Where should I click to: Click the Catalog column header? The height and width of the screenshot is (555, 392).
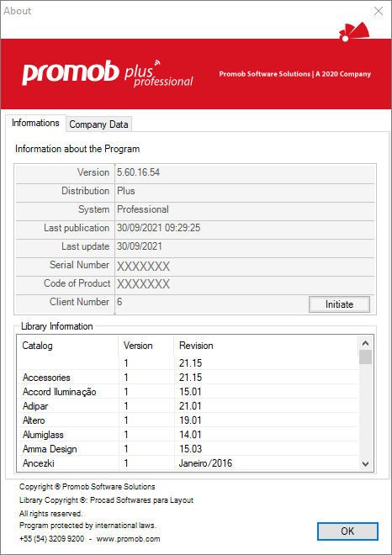tap(67, 346)
